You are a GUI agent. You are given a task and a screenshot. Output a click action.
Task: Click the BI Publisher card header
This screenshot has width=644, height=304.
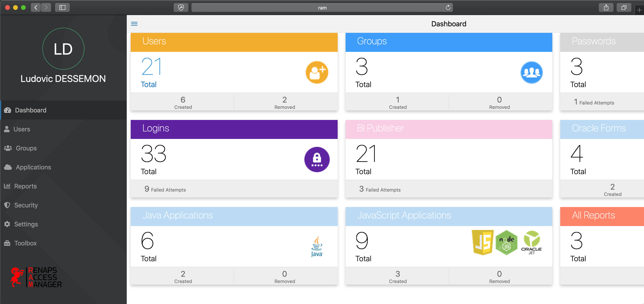(x=449, y=129)
